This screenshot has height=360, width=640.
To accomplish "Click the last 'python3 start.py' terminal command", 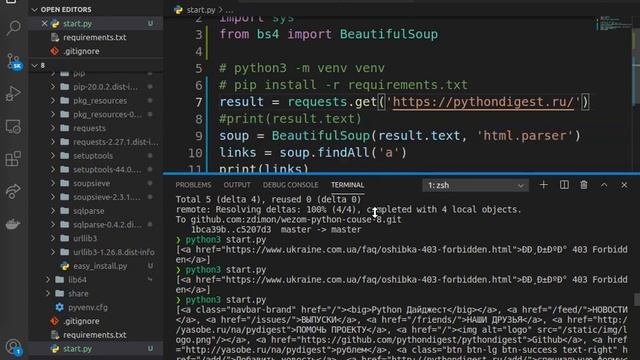I will 225,300.
